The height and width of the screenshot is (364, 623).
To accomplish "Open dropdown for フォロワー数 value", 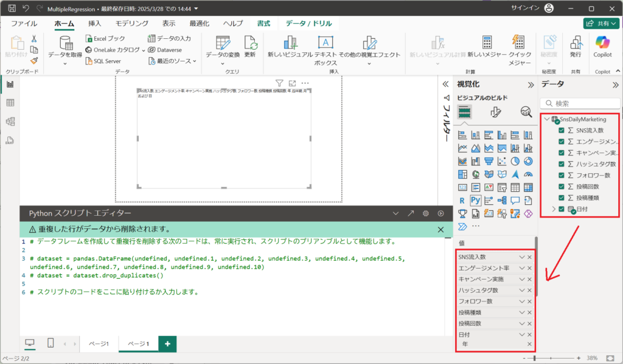I will 522,301.
